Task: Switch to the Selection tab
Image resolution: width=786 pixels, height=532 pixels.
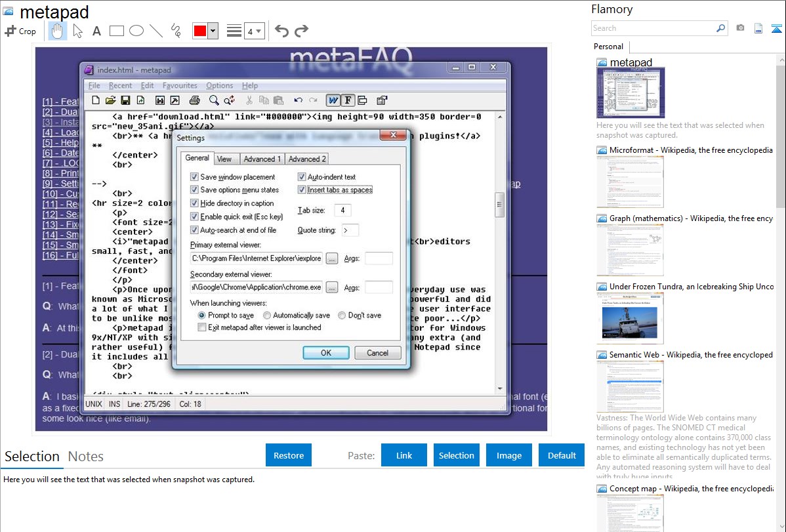Action: pos(32,457)
